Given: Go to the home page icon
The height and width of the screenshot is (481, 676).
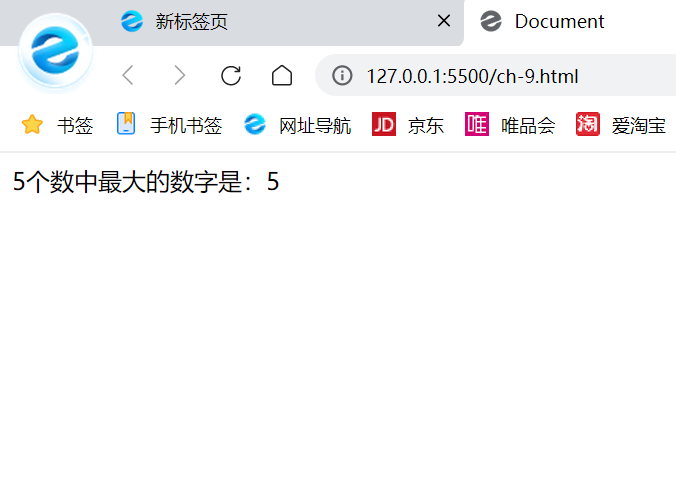Looking at the screenshot, I should 282,75.
